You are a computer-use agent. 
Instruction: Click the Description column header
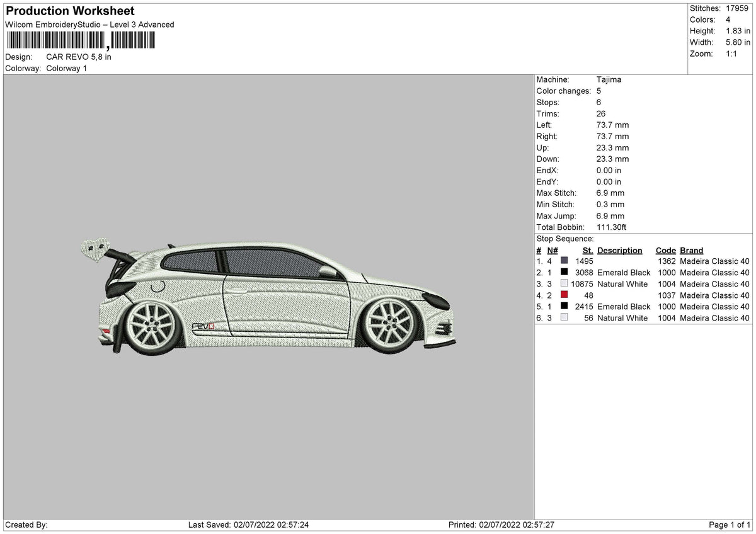619,250
